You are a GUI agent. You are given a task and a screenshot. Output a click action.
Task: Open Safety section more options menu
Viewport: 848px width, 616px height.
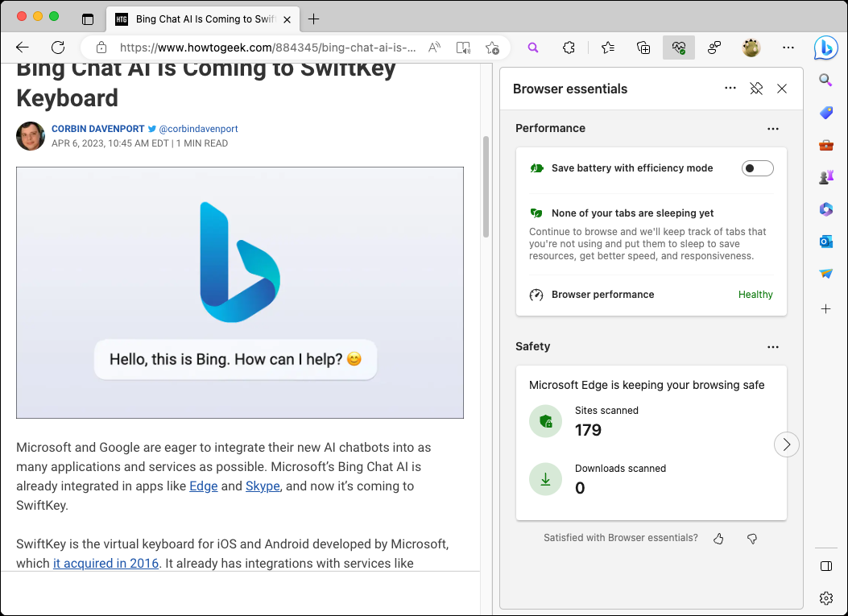click(773, 347)
